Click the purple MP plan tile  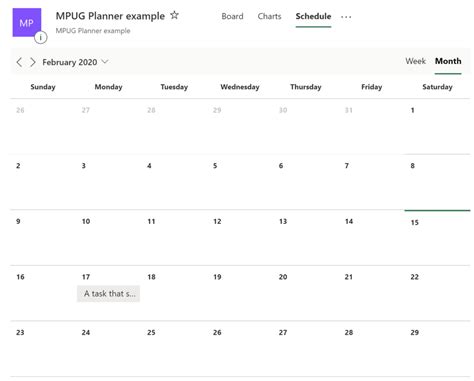[x=27, y=23]
